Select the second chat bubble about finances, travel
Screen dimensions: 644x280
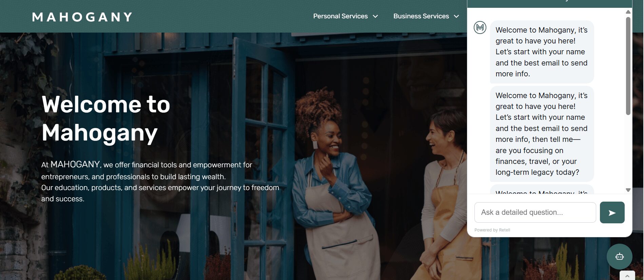click(542, 134)
